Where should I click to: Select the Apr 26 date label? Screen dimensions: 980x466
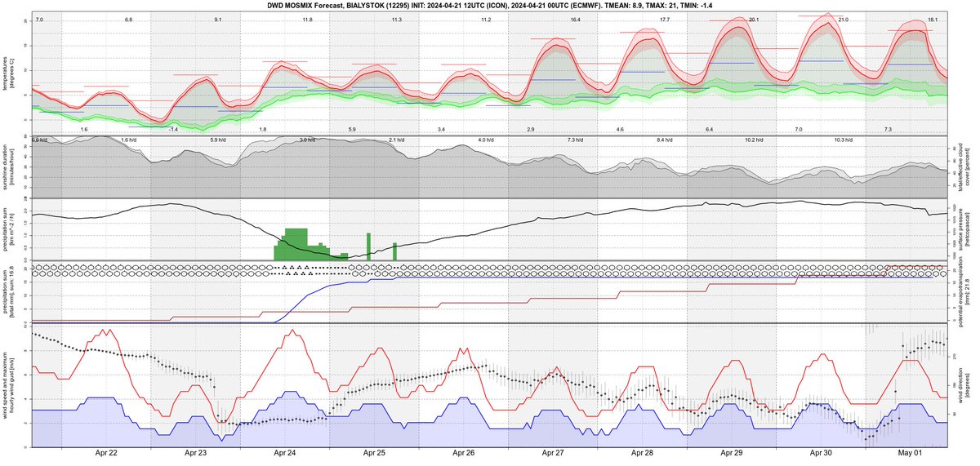coord(464,453)
